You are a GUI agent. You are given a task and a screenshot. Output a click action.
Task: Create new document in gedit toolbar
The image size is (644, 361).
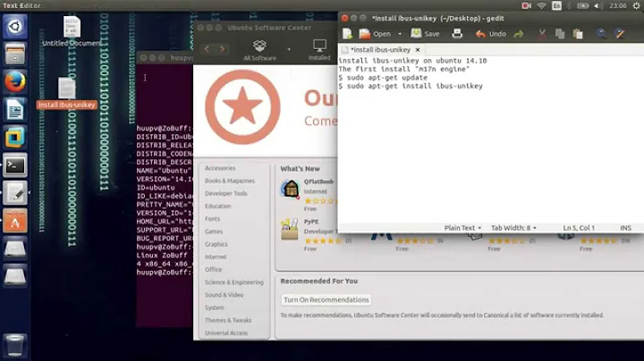[x=347, y=34]
